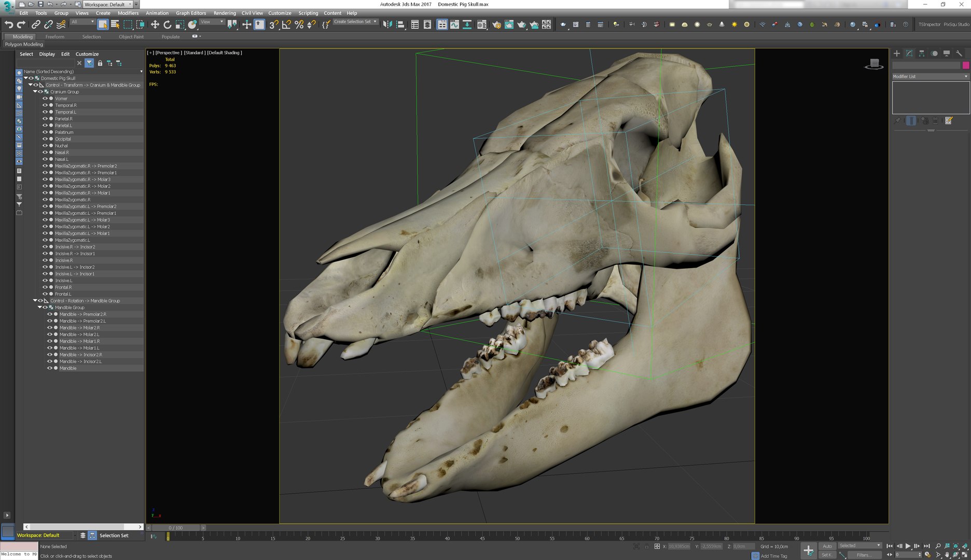971x560 pixels.
Task: Toggle the 3D Snaps button
Action: pos(274,24)
